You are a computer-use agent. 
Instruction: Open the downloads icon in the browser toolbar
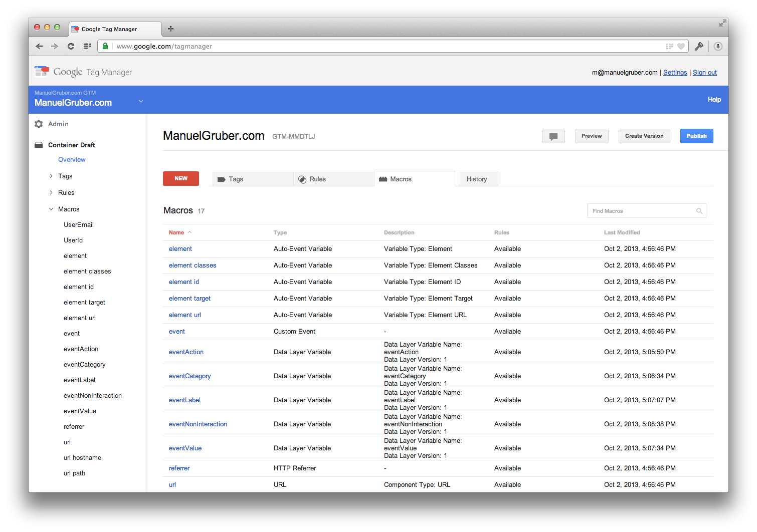718,46
